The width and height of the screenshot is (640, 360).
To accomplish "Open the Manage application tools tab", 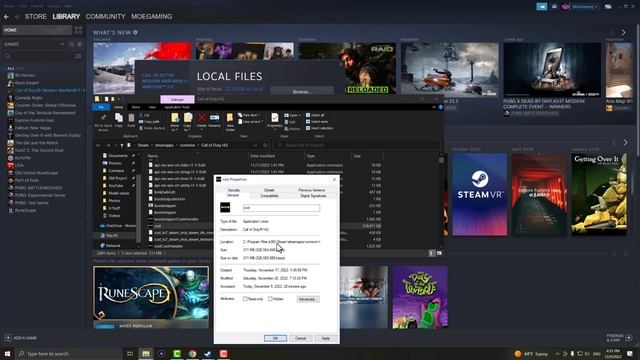I will coord(177,100).
